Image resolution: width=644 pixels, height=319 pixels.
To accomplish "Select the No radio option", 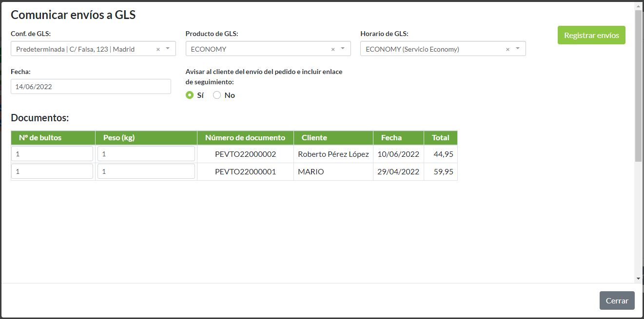I will click(217, 95).
